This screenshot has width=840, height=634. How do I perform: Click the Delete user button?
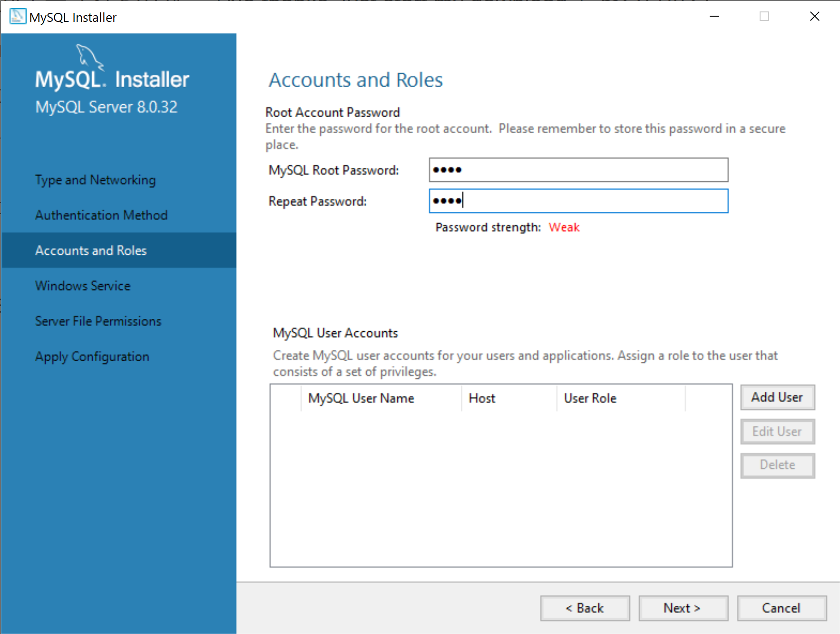(777, 465)
